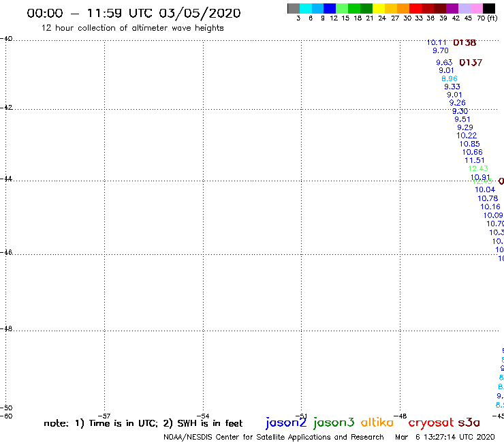The width and height of the screenshot is (504, 443).
Task: Select the 10.85 wave height reading
Action: click(470, 144)
